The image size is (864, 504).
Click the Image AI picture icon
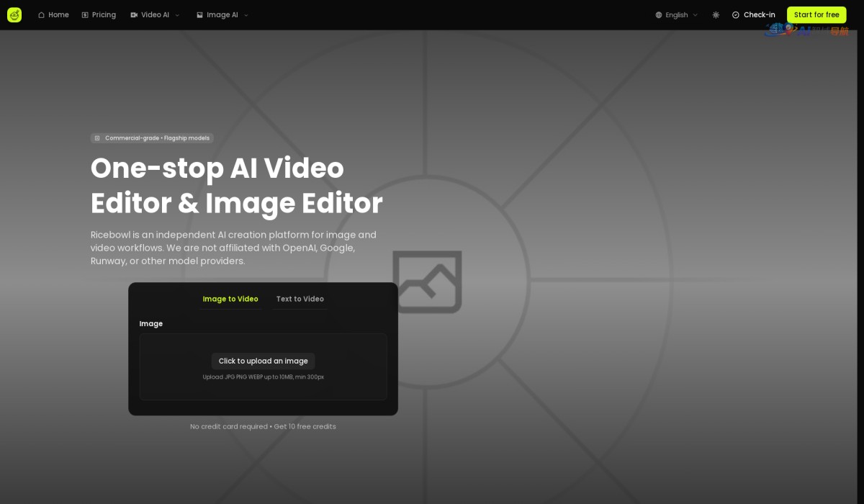(199, 15)
